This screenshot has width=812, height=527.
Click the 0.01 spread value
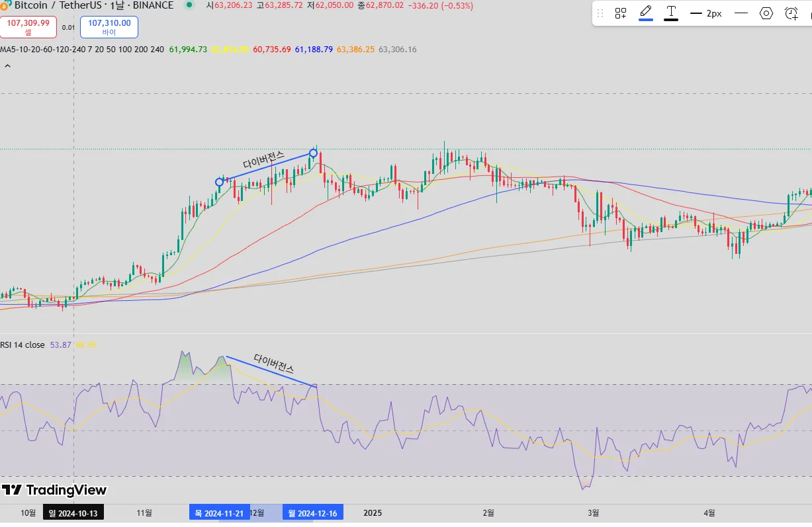(x=68, y=28)
